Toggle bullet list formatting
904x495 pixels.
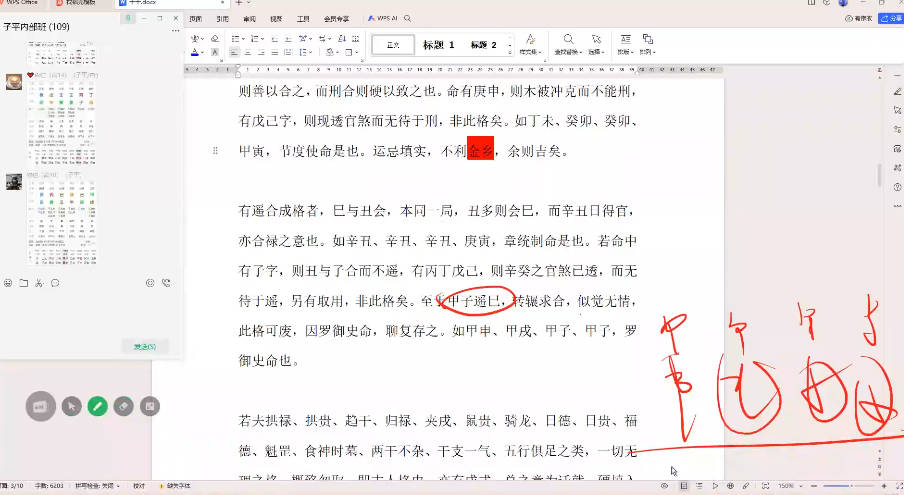234,37
